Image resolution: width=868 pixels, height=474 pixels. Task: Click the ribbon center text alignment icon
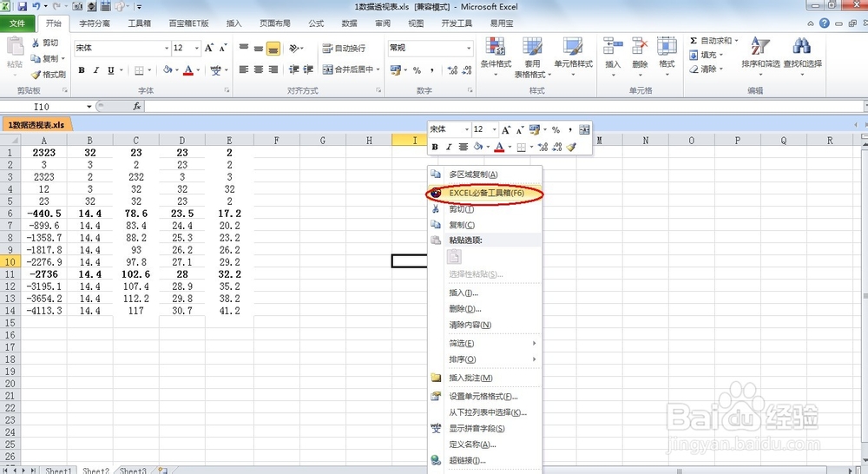259,69
